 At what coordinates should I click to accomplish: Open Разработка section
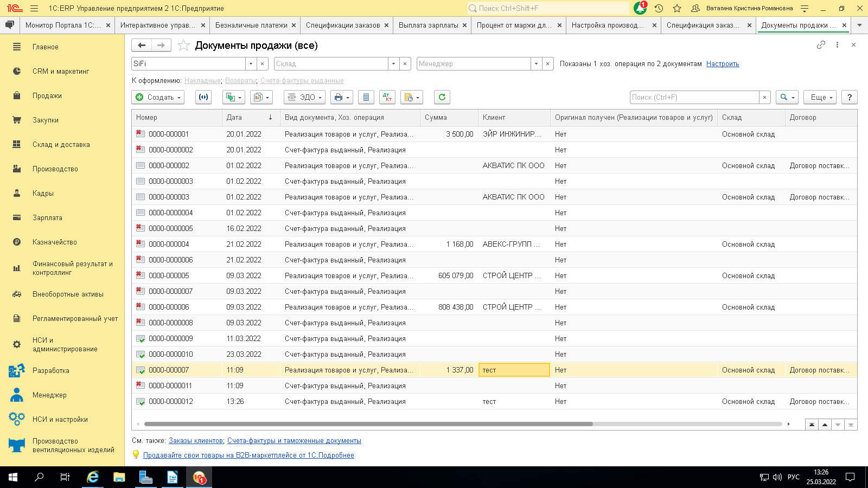pyautogui.click(x=51, y=371)
